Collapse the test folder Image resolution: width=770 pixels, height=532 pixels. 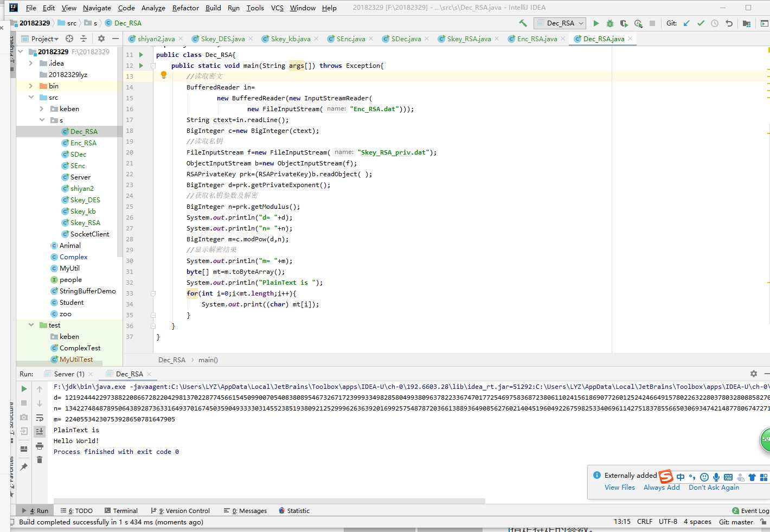tap(31, 325)
